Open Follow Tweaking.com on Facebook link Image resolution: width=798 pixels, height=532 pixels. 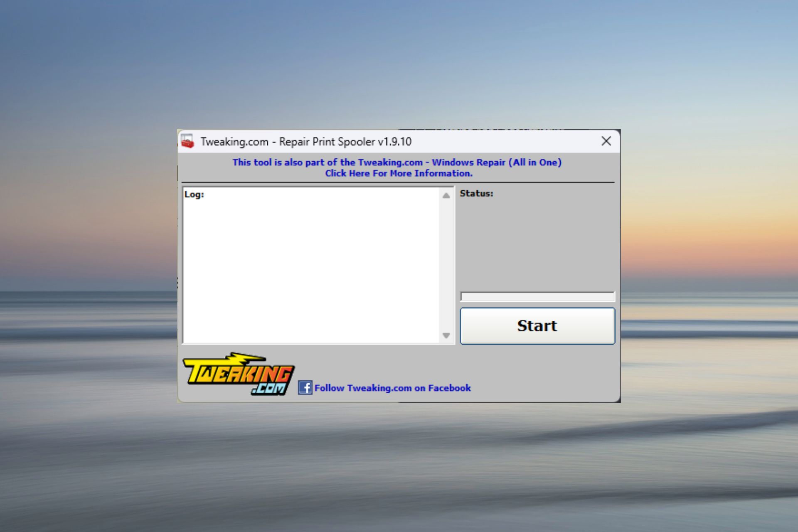(392, 388)
